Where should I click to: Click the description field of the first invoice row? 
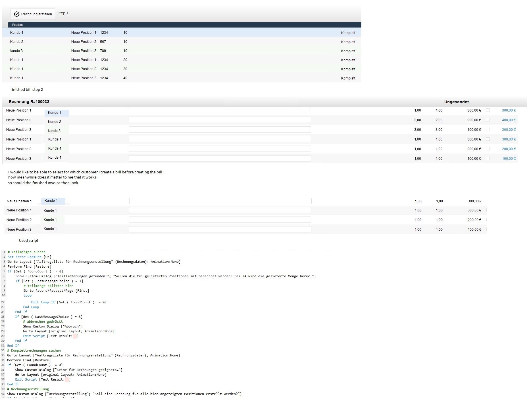[x=220, y=110]
